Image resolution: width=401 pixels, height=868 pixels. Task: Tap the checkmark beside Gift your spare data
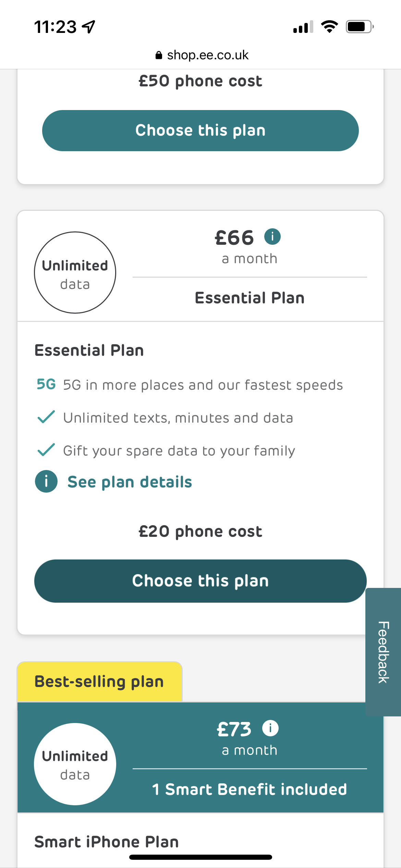click(46, 450)
